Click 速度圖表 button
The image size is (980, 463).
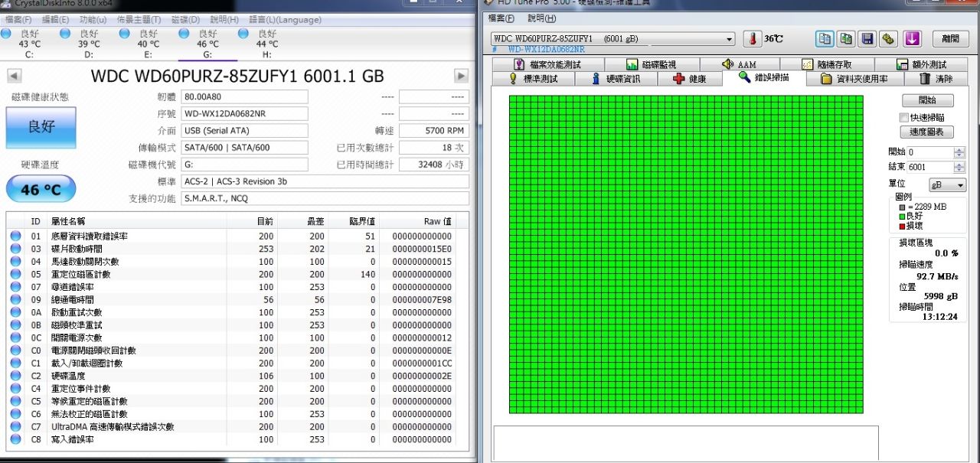tap(926, 132)
